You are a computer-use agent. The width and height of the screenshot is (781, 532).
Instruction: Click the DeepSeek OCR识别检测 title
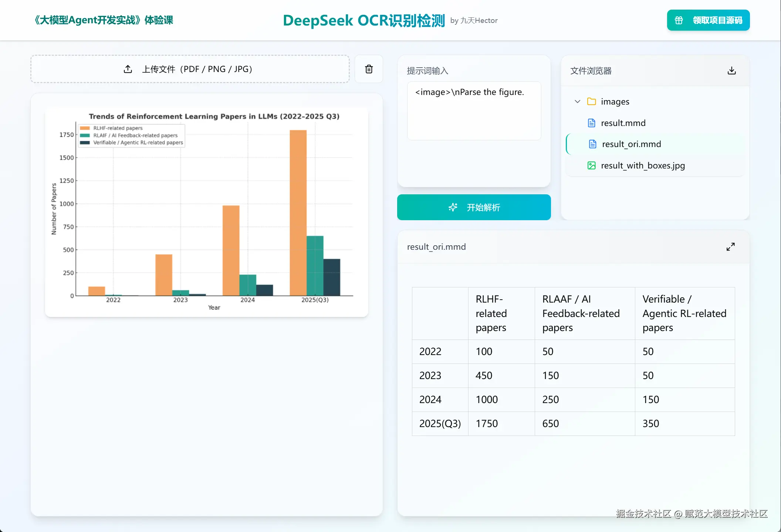(364, 20)
